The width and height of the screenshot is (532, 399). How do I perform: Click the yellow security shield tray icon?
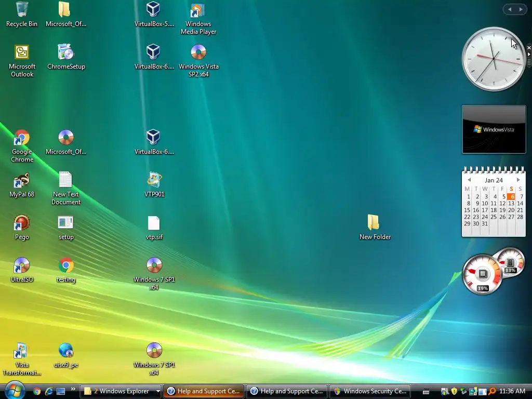[x=454, y=391]
